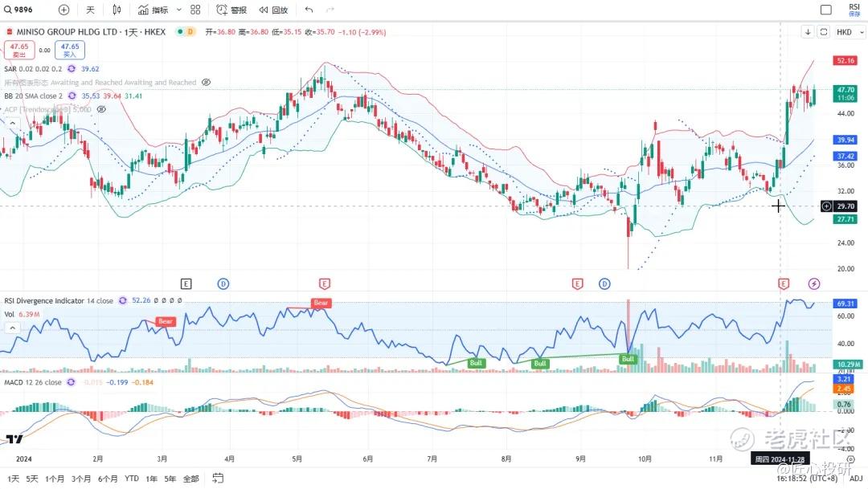This screenshot has height=489, width=868.
Task: Click the 47.65 卖出 sell button
Action: [19, 50]
